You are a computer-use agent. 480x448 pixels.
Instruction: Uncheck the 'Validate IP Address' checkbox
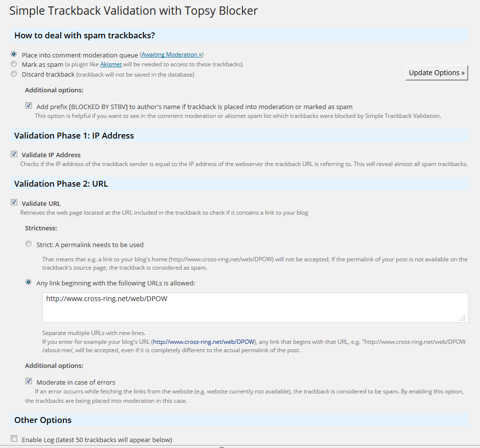(x=14, y=154)
